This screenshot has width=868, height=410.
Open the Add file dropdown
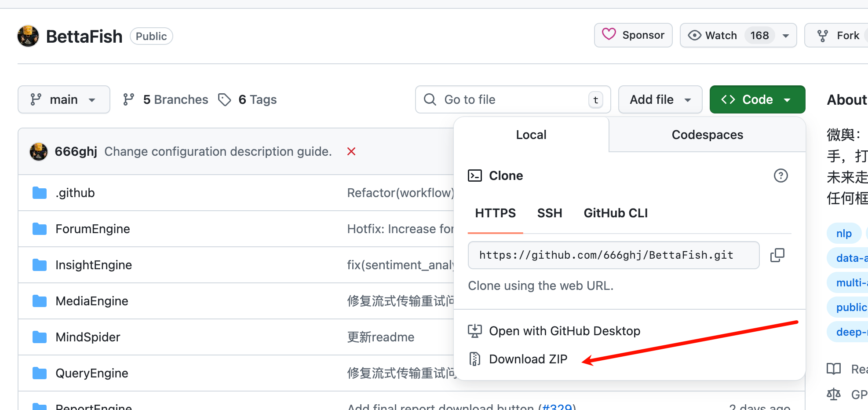660,99
